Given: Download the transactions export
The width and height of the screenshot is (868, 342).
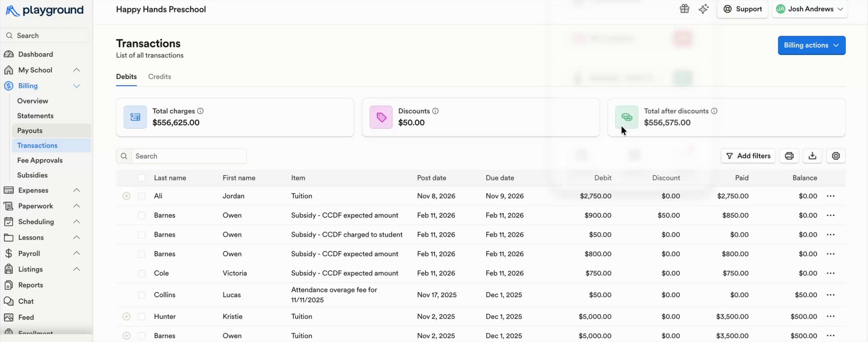Looking at the screenshot, I should coord(812,156).
